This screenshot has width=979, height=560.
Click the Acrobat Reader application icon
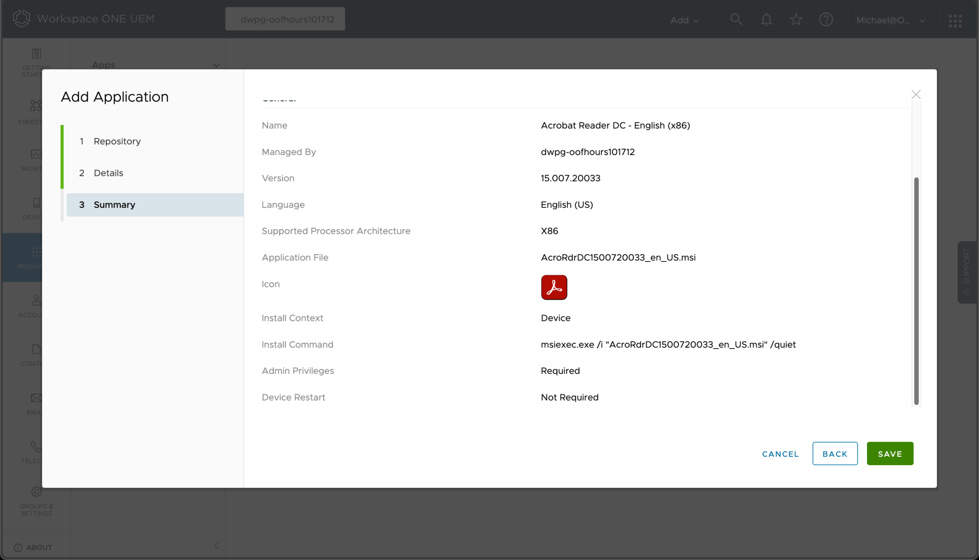pyautogui.click(x=554, y=287)
